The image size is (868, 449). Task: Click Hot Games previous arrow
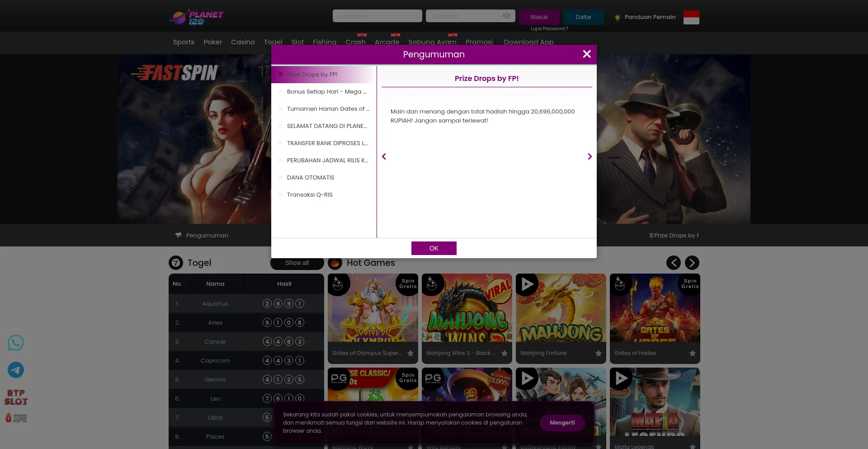click(x=674, y=263)
